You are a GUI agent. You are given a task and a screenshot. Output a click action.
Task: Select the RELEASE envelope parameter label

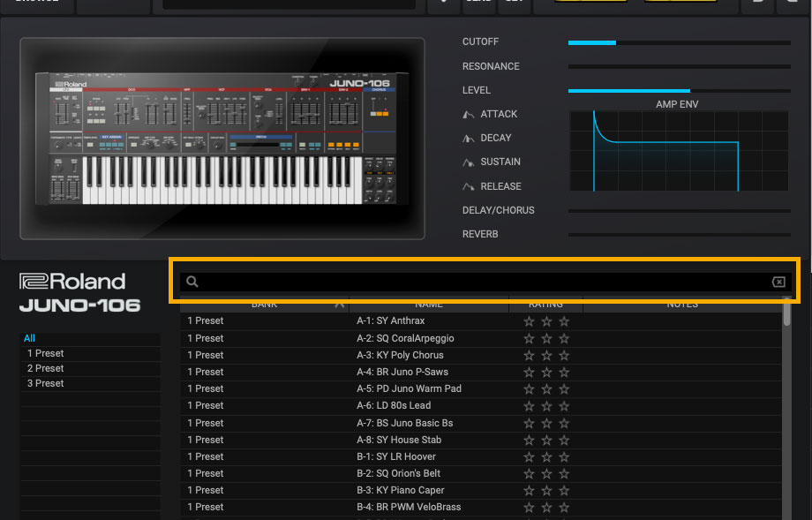[500, 186]
